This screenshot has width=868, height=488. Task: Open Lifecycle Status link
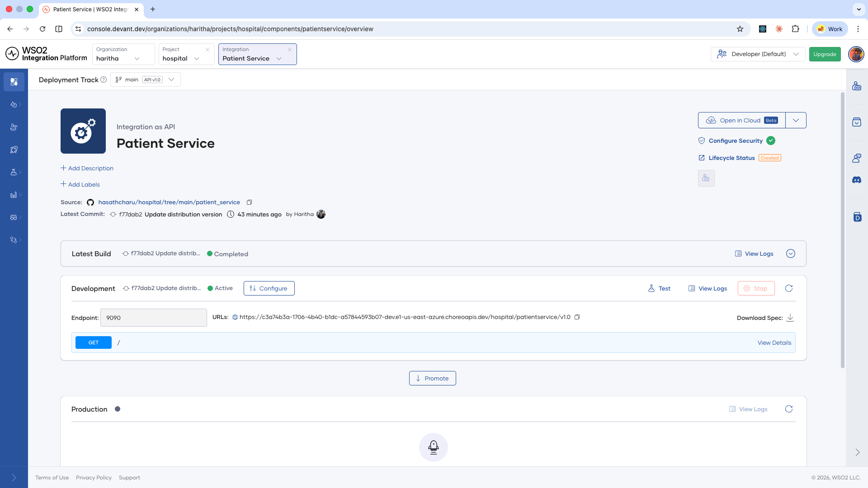[732, 158]
